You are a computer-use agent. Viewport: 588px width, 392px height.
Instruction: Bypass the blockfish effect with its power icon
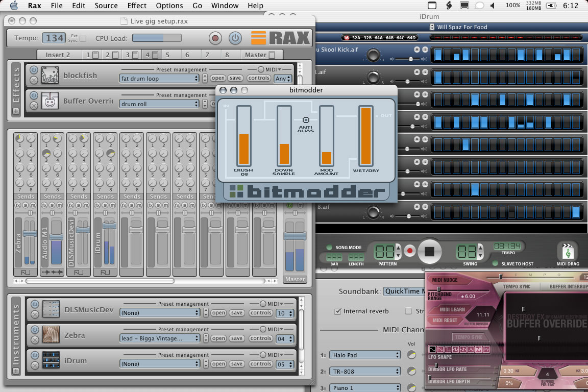pyautogui.click(x=34, y=70)
